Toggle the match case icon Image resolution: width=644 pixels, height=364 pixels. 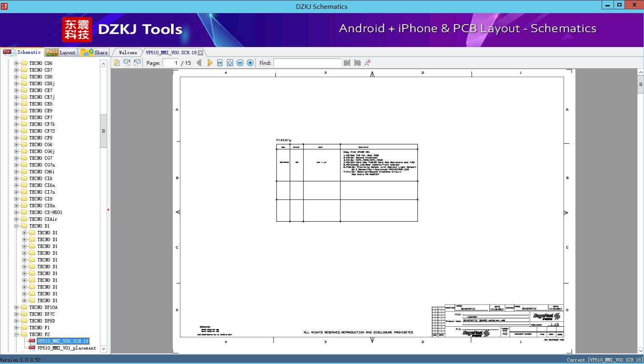368,63
